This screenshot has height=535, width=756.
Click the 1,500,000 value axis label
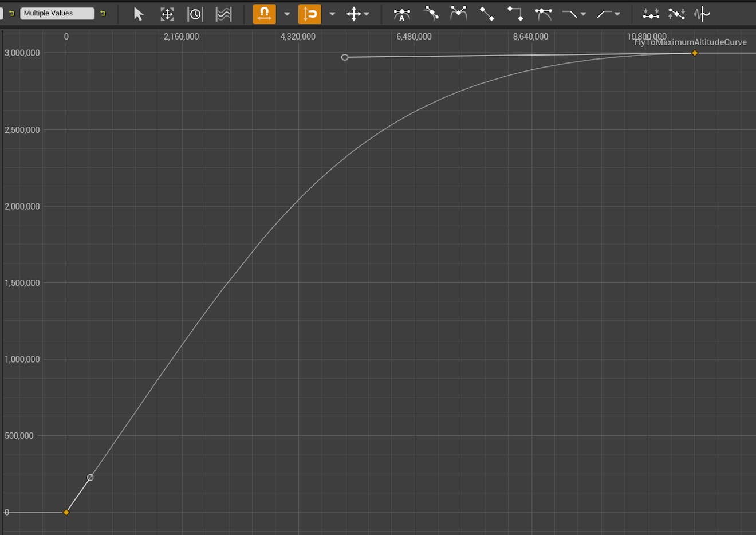(x=22, y=283)
